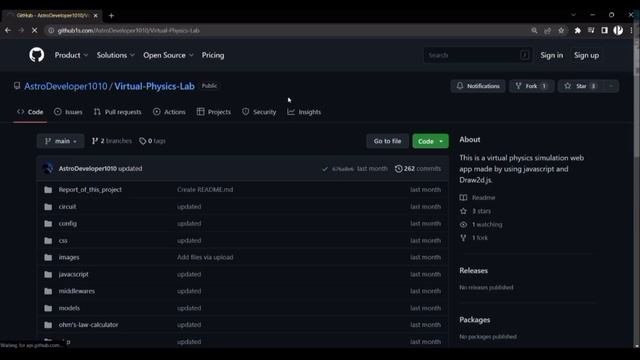Click the media control icon in the browser toolbar
Viewport: 640px width, 360px height.
(591, 30)
